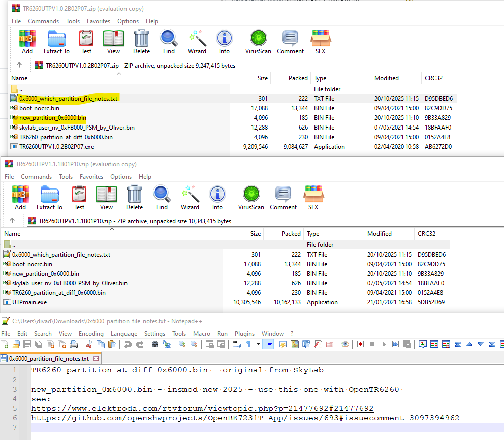The height and width of the screenshot is (440, 504).
Task: Open the elektroda.com forum link in Notepad++
Action: [202, 408]
